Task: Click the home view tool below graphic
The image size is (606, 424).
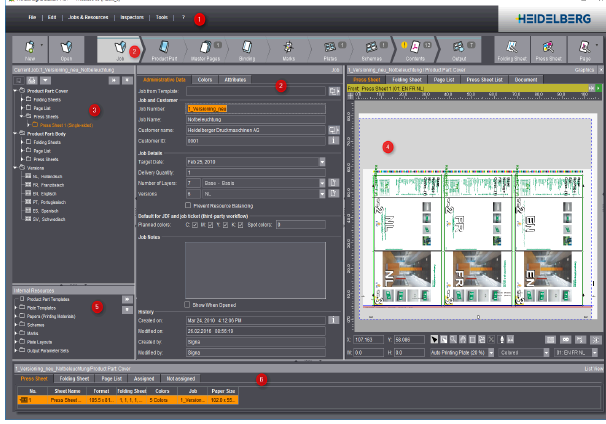Action: (463, 339)
